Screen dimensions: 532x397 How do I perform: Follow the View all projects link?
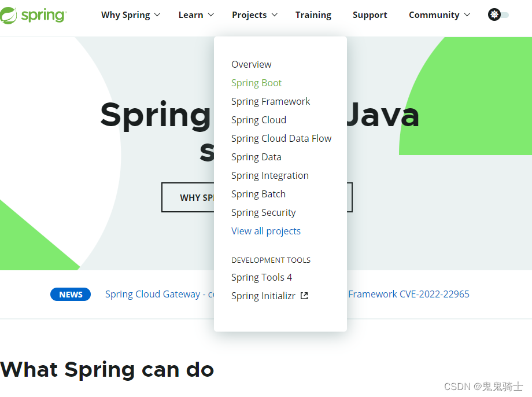[x=266, y=231]
